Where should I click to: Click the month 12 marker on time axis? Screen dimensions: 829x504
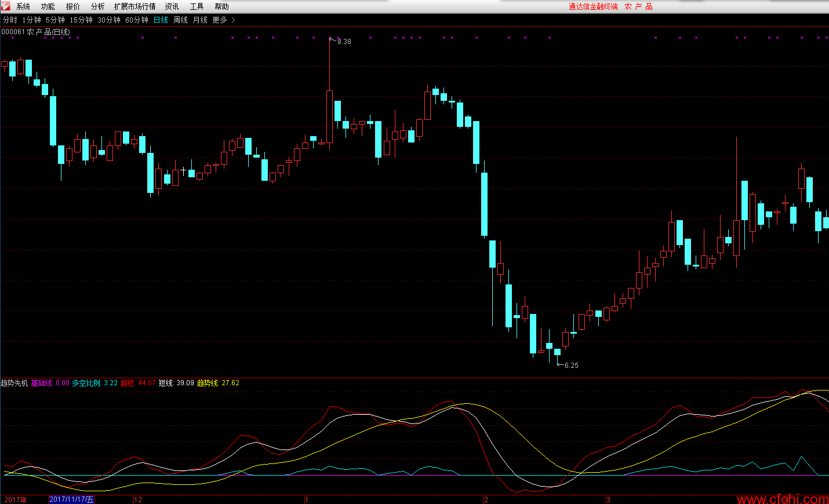[x=138, y=499]
